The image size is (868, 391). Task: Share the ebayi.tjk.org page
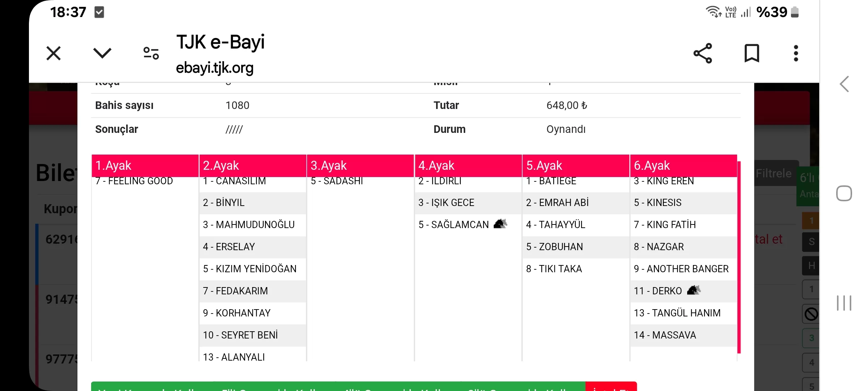click(703, 54)
